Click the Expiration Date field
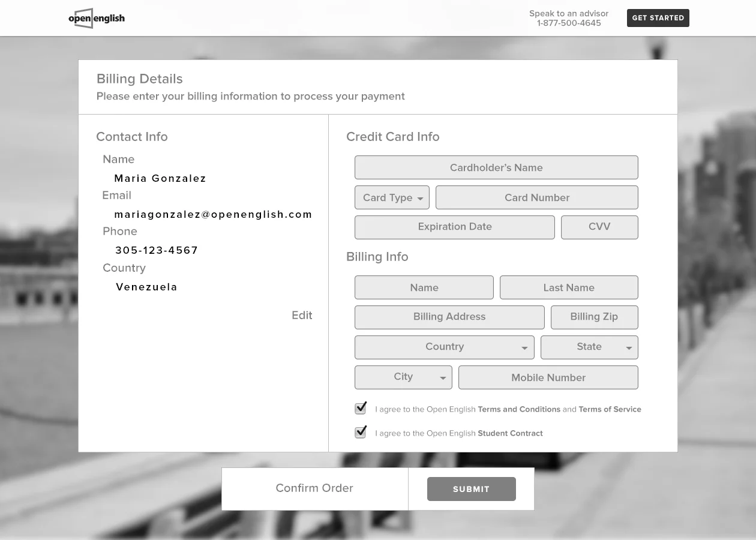The width and height of the screenshot is (756, 540). click(454, 227)
